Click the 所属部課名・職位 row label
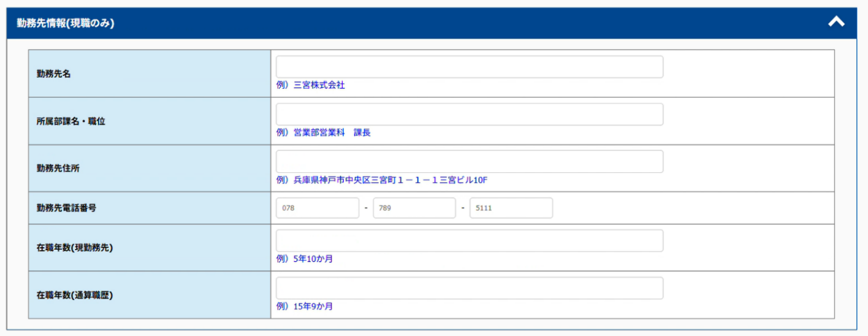This screenshot has width=868, height=336. coord(71,121)
